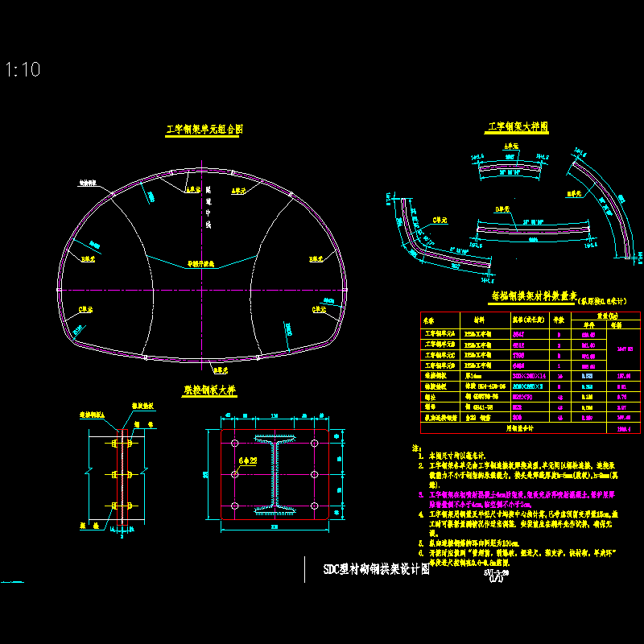Viewport: 644px width, 644px height.
Task: Click the 联接钢板大样 heading
Action: coord(209,390)
